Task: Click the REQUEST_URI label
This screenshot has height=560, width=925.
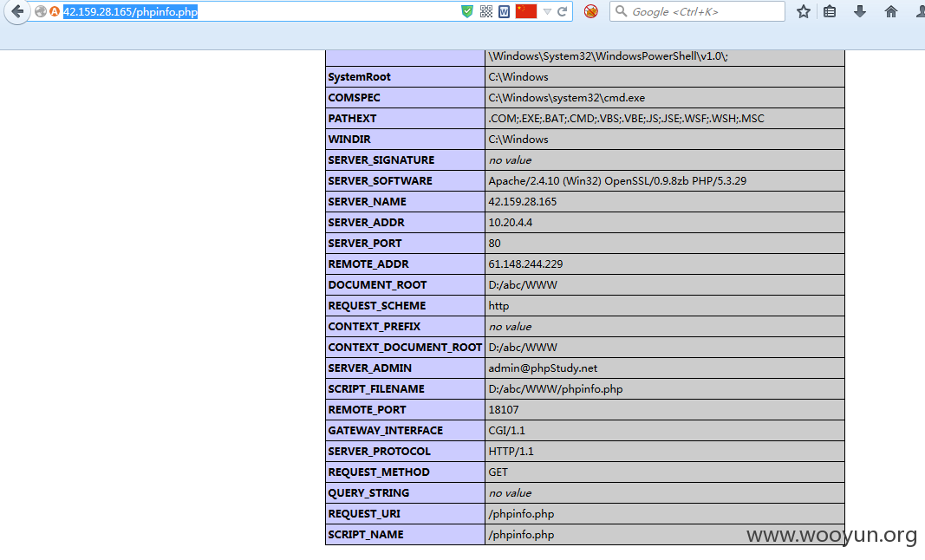Action: pos(364,514)
